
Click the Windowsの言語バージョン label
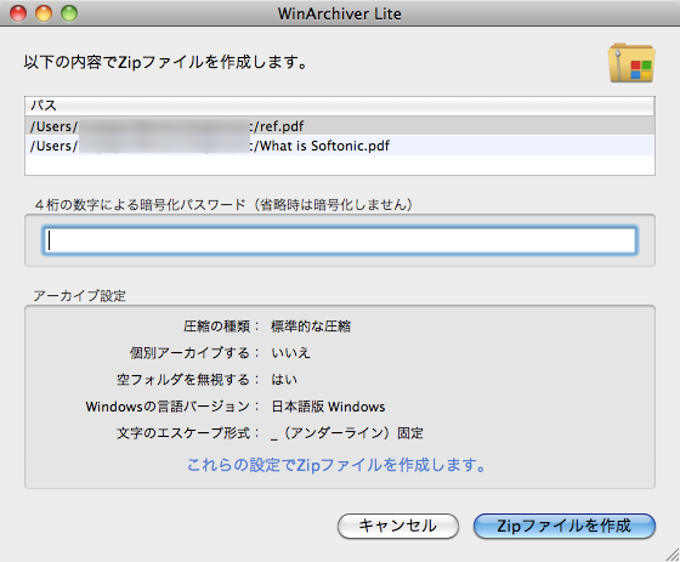172,407
